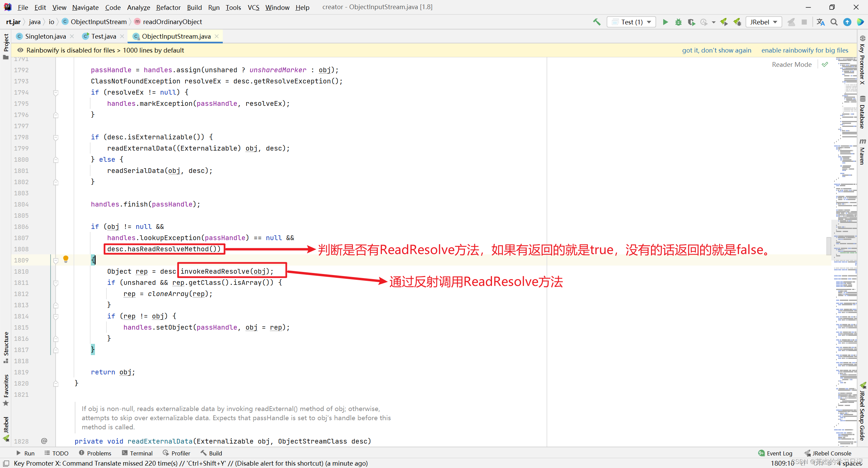Run Test (1) with green play button

pos(665,22)
